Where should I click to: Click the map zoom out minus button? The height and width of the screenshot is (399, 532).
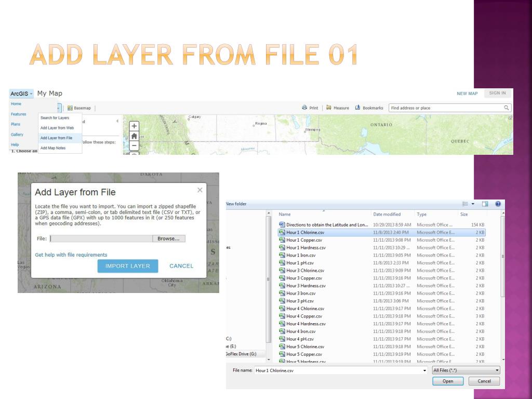[134, 145]
